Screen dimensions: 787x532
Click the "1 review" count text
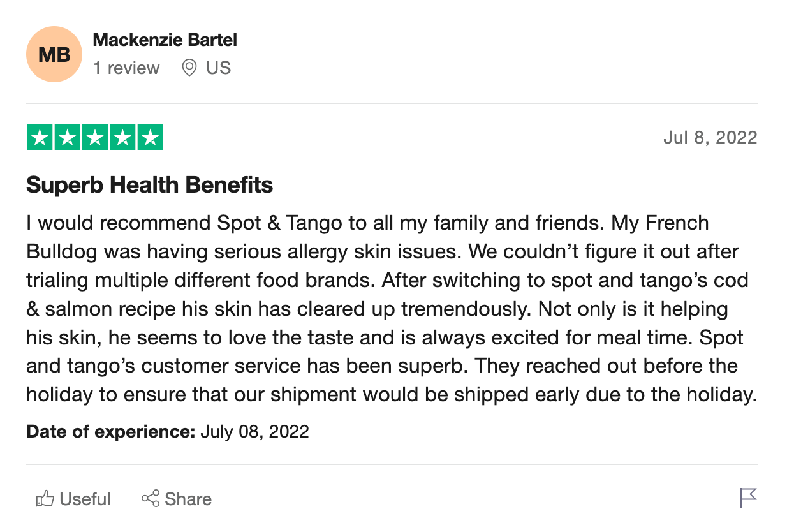pos(126,68)
